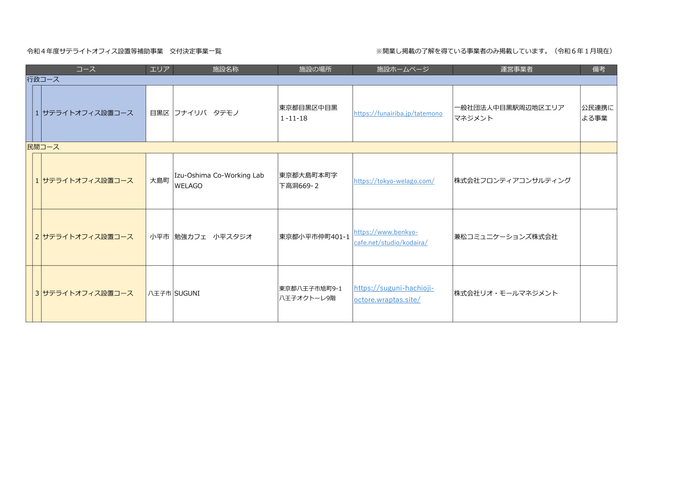The height and width of the screenshot is (495, 700).
Task: Select facility name フナイリバ タテモノ
Action: click(x=207, y=113)
